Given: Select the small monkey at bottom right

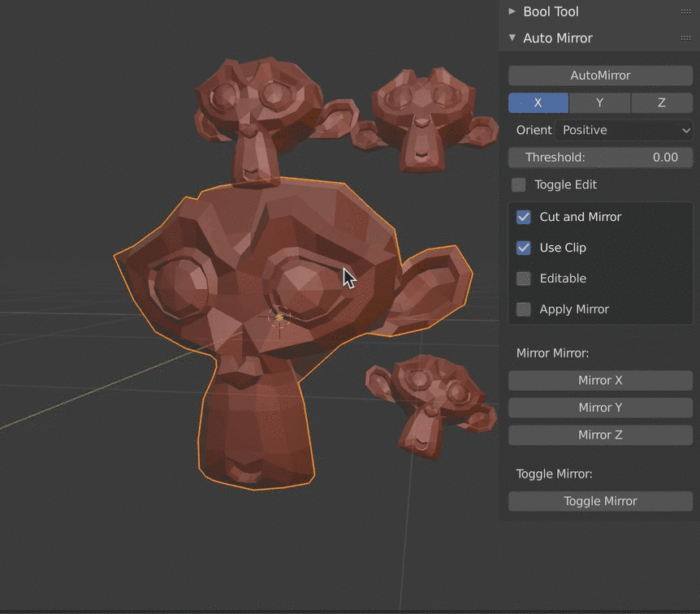Looking at the screenshot, I should tap(431, 405).
